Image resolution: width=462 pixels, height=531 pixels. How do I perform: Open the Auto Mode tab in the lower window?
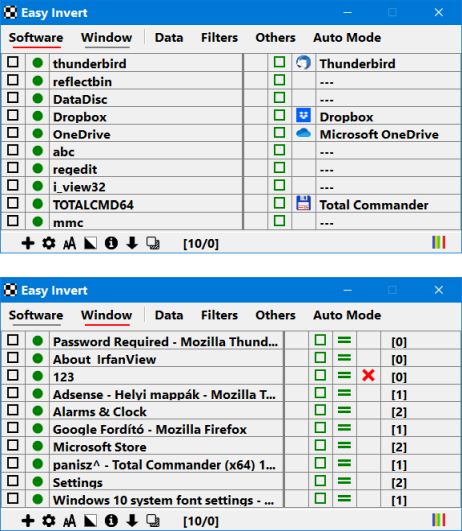point(347,315)
